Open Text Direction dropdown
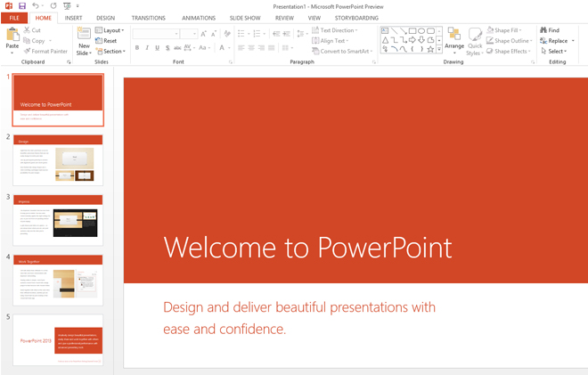This screenshot has height=375, width=588. coord(334,30)
